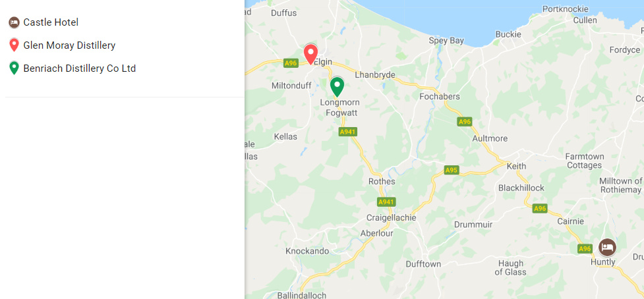Click the red pin icon in legend list
This screenshot has height=299, width=644.
click(14, 45)
